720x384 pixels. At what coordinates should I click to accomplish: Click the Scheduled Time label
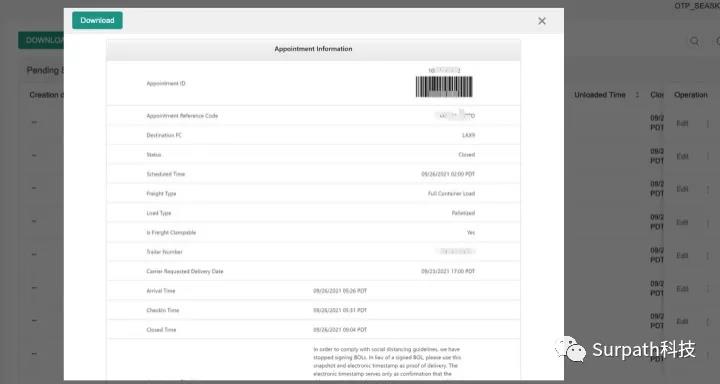click(166, 174)
